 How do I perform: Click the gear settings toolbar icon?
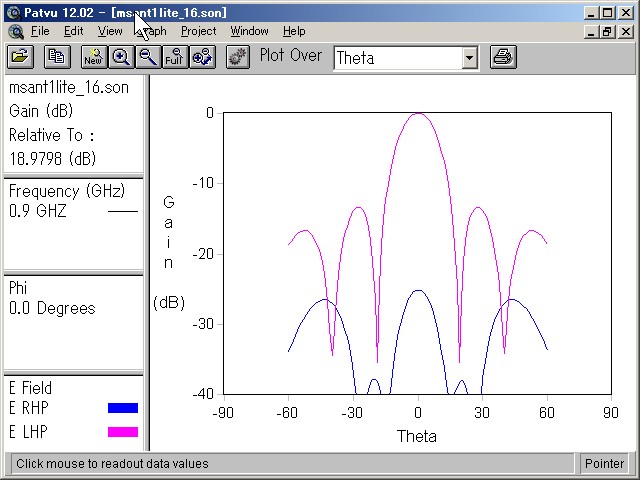238,56
